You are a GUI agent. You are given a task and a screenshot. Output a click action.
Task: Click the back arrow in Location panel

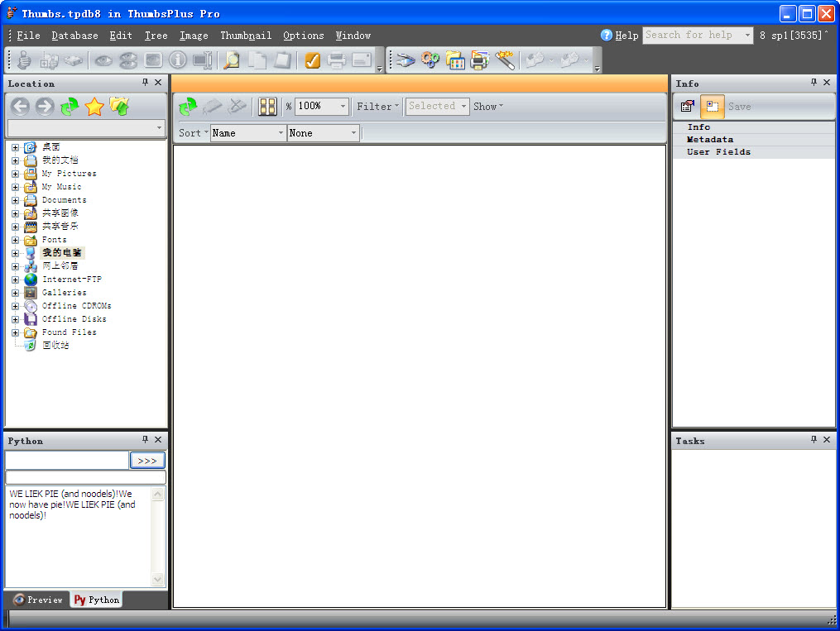pyautogui.click(x=20, y=107)
